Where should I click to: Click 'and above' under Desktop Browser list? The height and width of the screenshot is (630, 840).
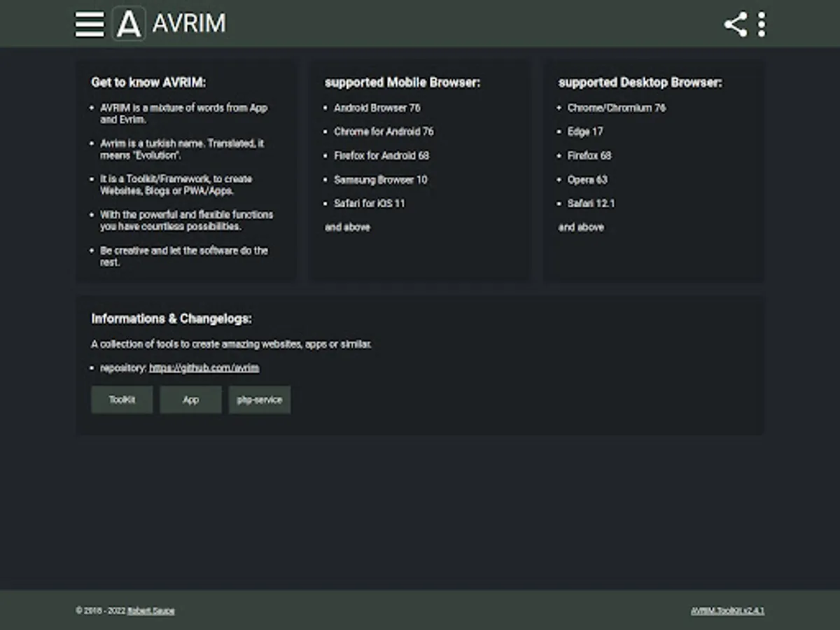click(x=581, y=227)
